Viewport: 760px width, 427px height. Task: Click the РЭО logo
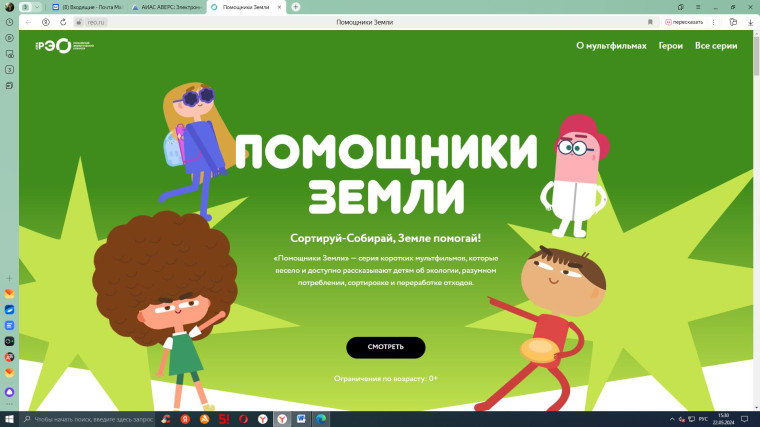(64, 46)
